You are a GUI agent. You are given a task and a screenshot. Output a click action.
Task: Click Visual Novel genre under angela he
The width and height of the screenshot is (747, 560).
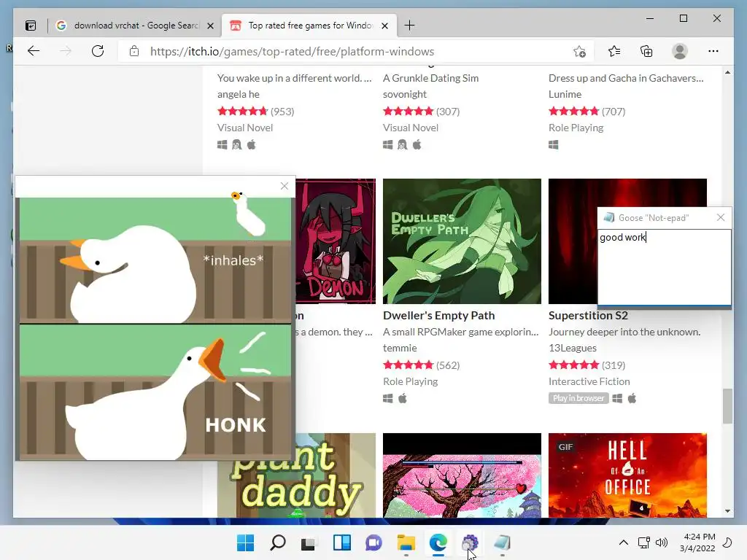245,128
